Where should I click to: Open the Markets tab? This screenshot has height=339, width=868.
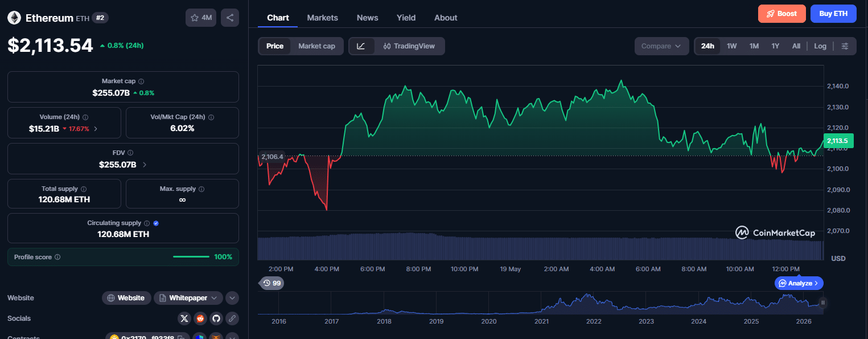point(323,18)
